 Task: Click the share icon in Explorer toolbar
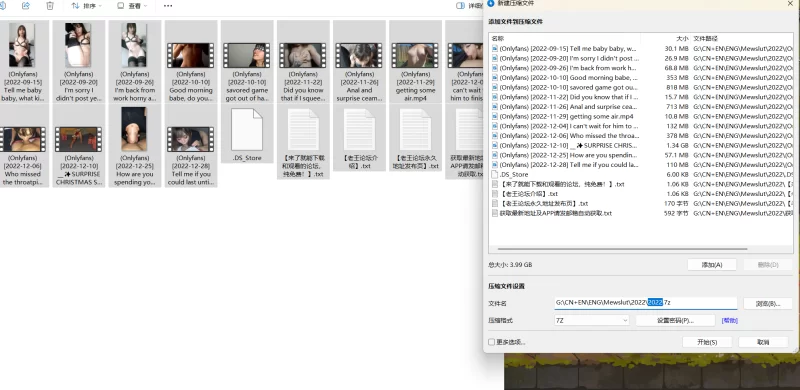(26, 6)
